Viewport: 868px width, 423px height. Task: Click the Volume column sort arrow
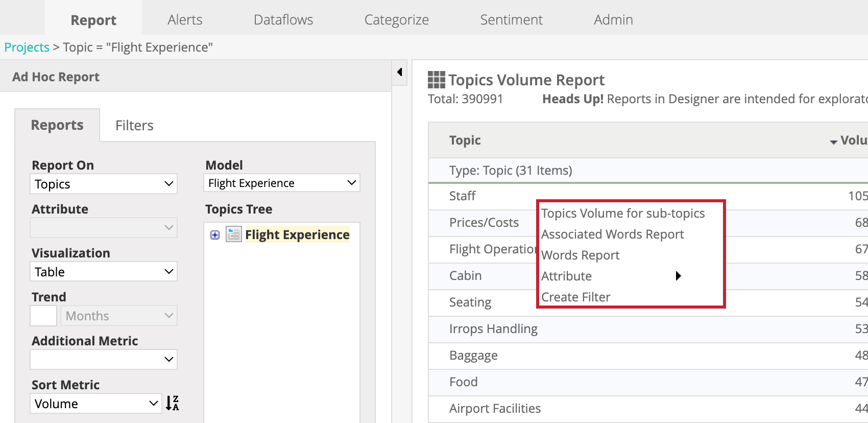833,142
